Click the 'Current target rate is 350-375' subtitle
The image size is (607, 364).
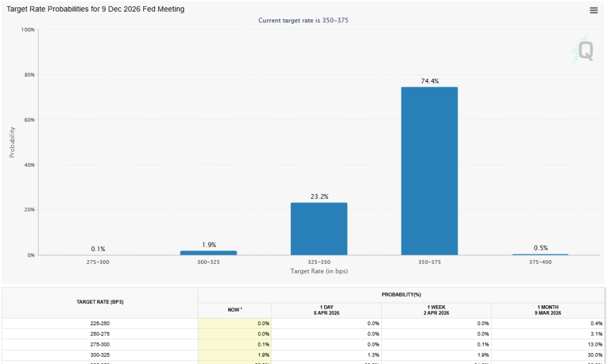click(x=303, y=21)
